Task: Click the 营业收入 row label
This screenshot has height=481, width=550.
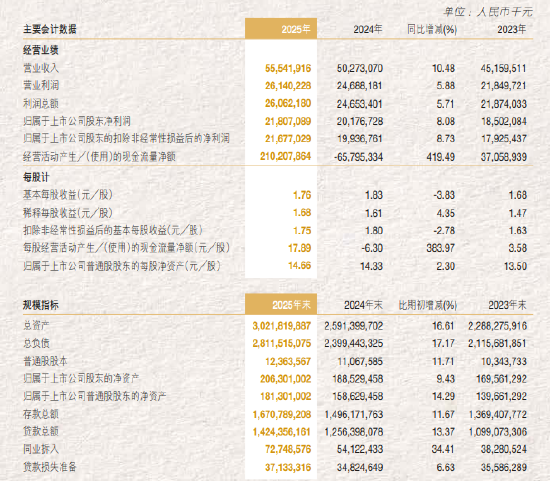Action: [41, 68]
